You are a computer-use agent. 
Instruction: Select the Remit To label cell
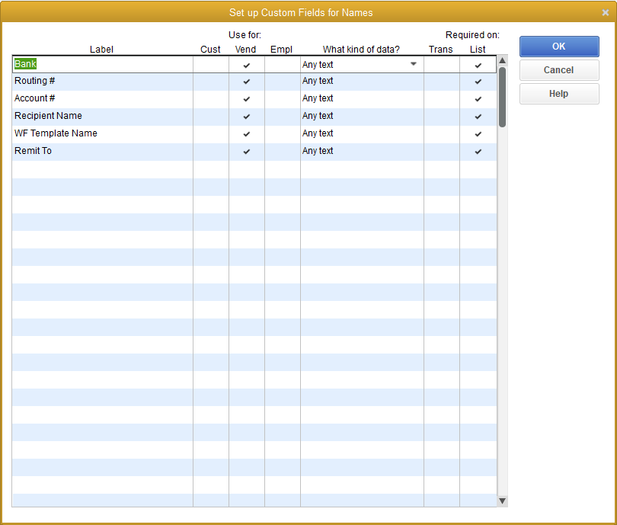102,152
